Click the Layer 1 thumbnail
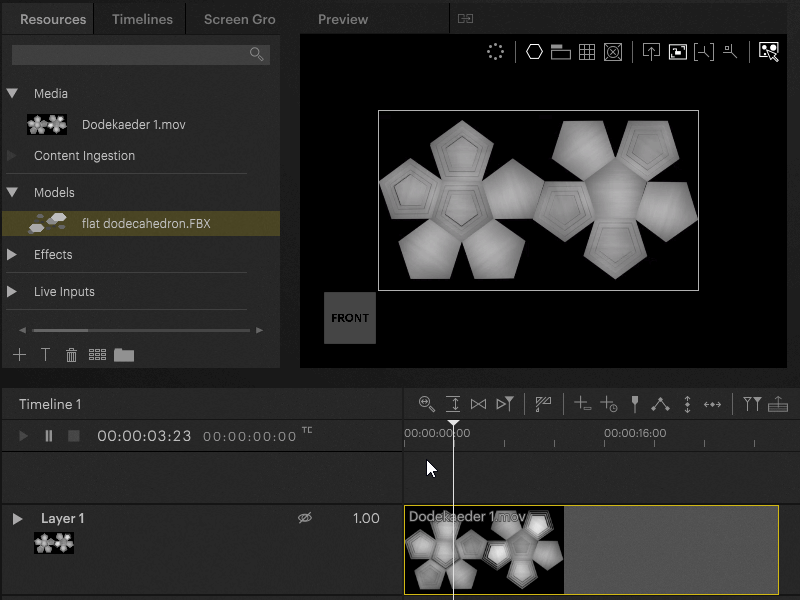 click(x=54, y=543)
